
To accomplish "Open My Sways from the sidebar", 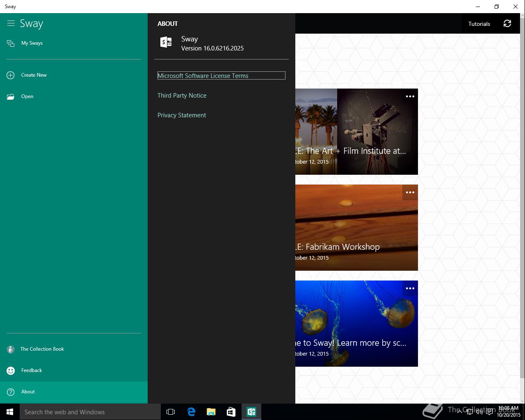I will [74, 43].
